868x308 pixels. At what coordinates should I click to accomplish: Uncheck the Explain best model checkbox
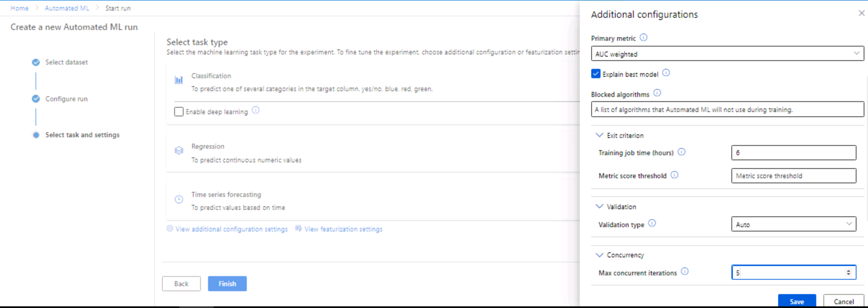596,73
